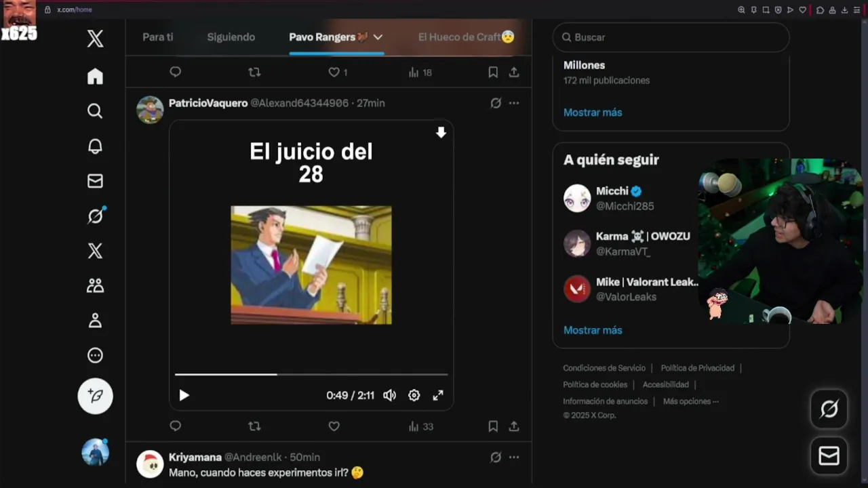Click Mostrar más under A quién seguir
Image resolution: width=868 pixels, height=488 pixels.
click(593, 330)
